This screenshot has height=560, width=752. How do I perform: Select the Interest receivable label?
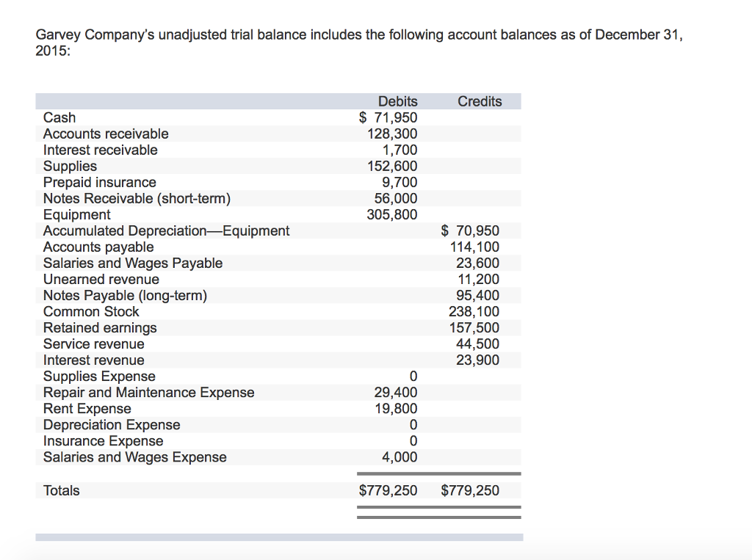pos(100,150)
